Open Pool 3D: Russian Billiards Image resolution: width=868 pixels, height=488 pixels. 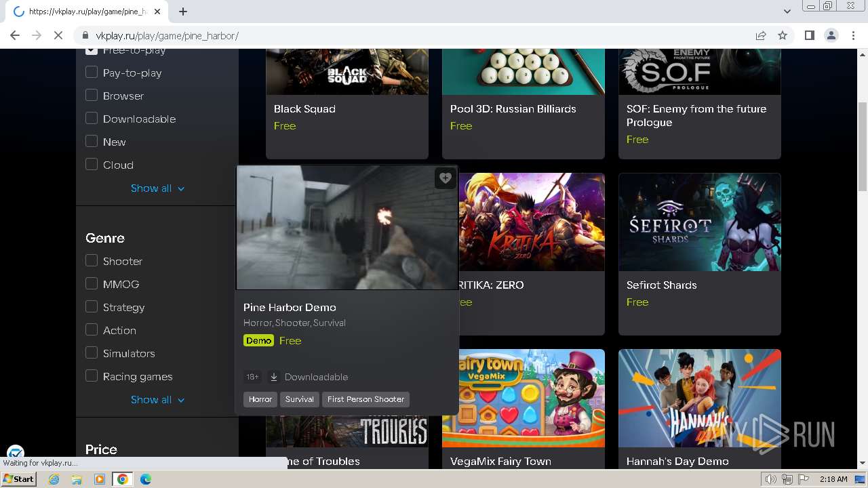pyautogui.click(x=524, y=103)
